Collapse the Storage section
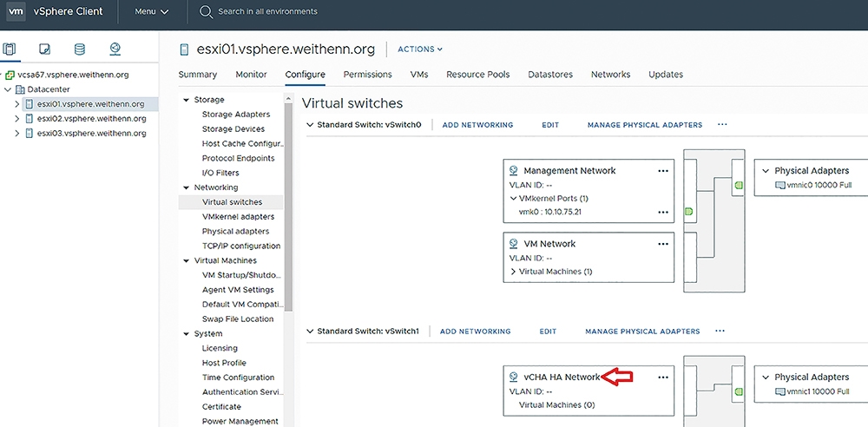 pos(186,101)
